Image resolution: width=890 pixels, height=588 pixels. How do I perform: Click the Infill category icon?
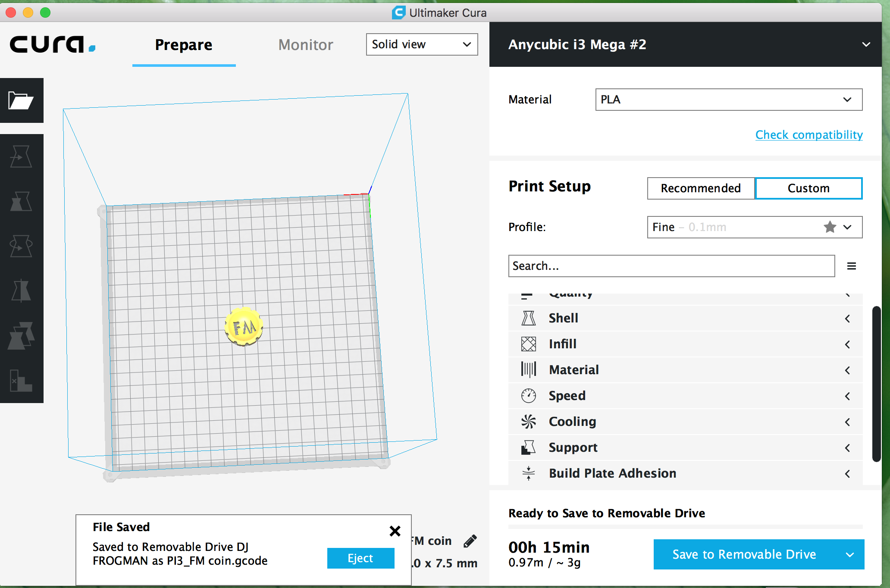point(529,344)
